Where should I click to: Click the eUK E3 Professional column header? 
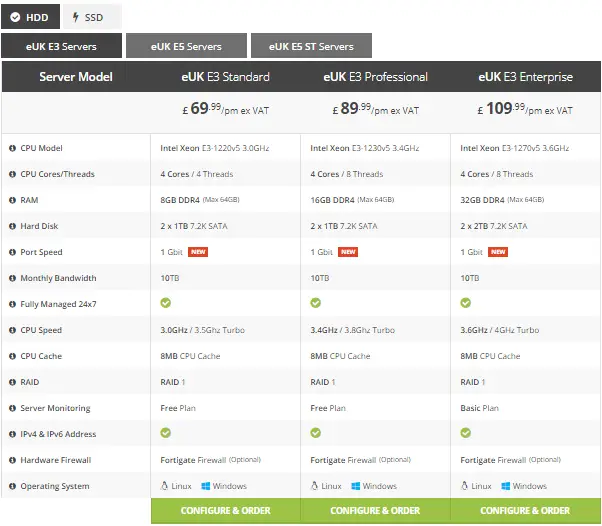375,77
